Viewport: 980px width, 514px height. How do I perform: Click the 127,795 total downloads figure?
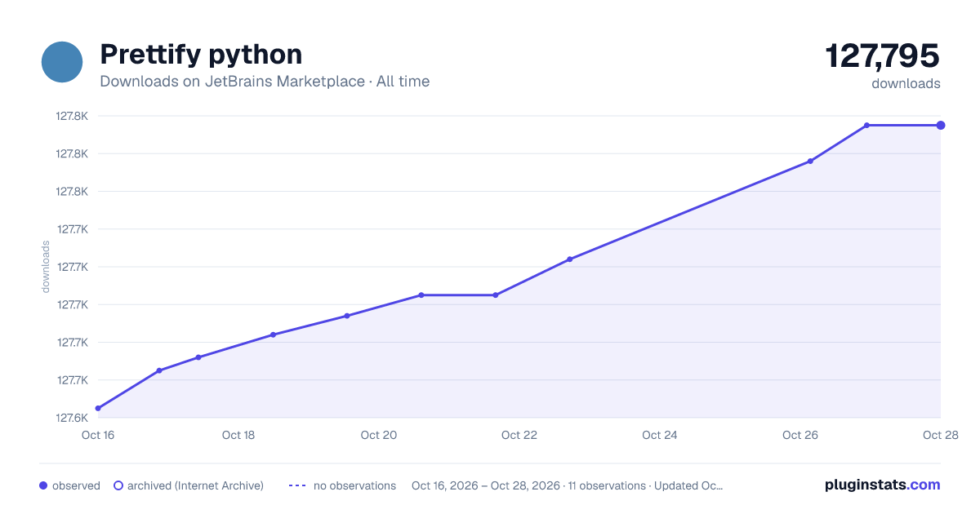pyautogui.click(x=882, y=55)
